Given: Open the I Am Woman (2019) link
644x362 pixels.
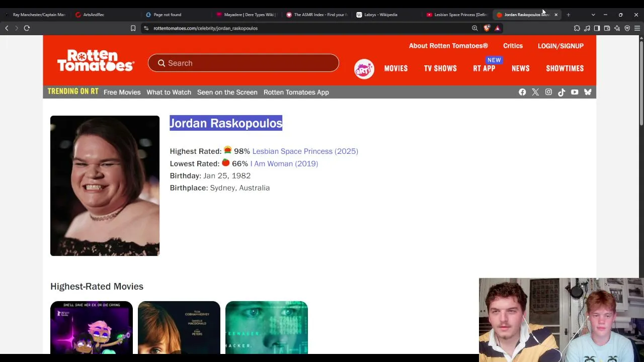Looking at the screenshot, I should click(x=284, y=163).
